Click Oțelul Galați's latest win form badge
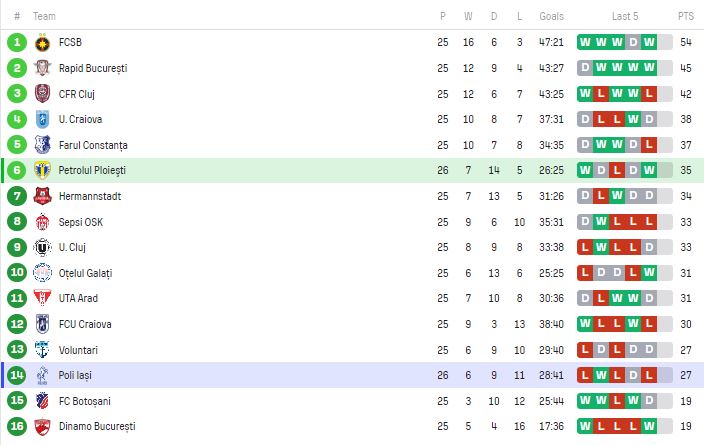 tap(650, 273)
